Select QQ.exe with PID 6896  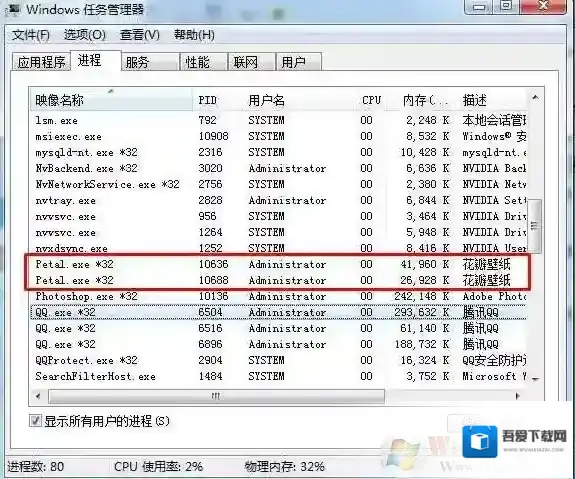[279, 344]
